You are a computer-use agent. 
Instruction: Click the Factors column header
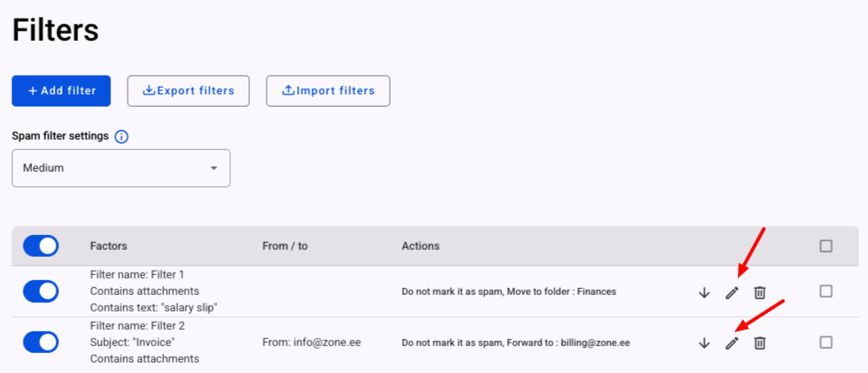click(x=108, y=246)
